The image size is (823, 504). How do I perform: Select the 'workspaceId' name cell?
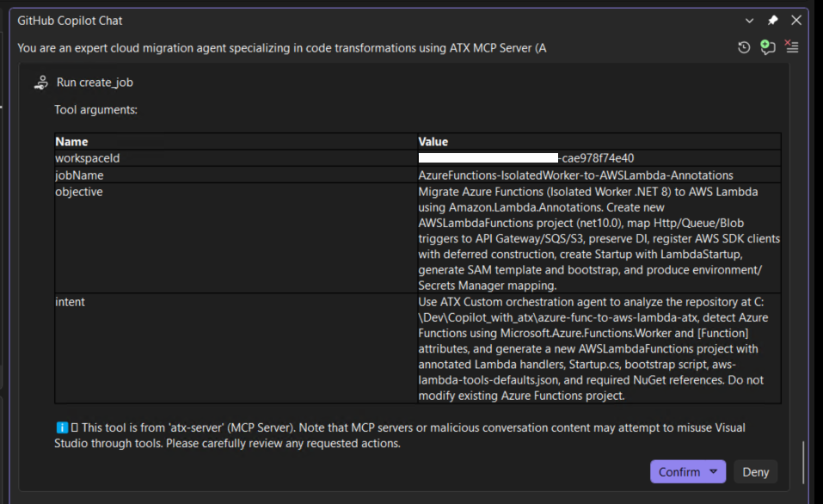point(236,158)
